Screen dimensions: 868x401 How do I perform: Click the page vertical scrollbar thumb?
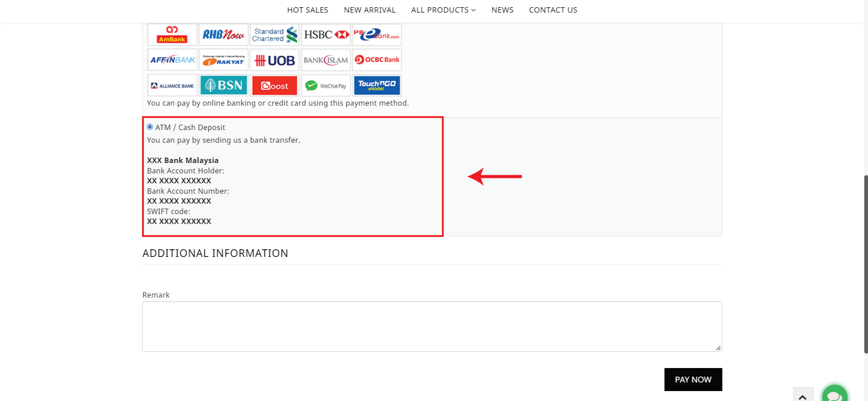pos(866,264)
